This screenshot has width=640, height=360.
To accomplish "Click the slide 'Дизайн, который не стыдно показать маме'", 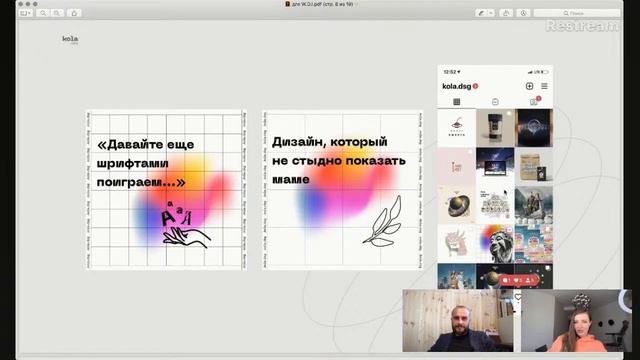I will (x=342, y=190).
